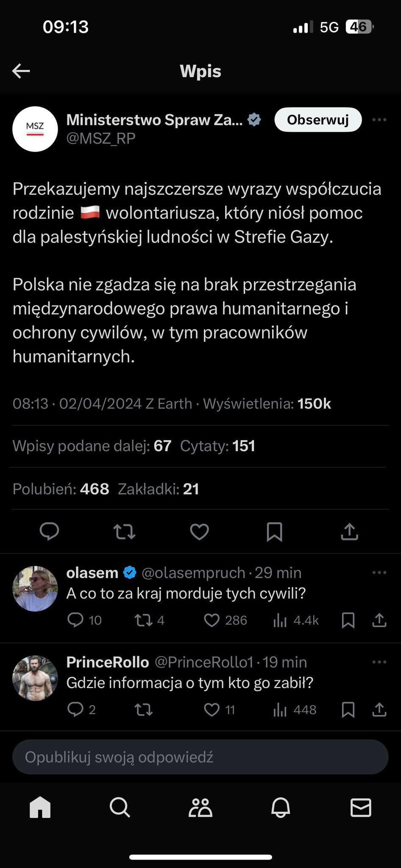Like the main MSZ post
This screenshot has width=401, height=868.
point(199,531)
